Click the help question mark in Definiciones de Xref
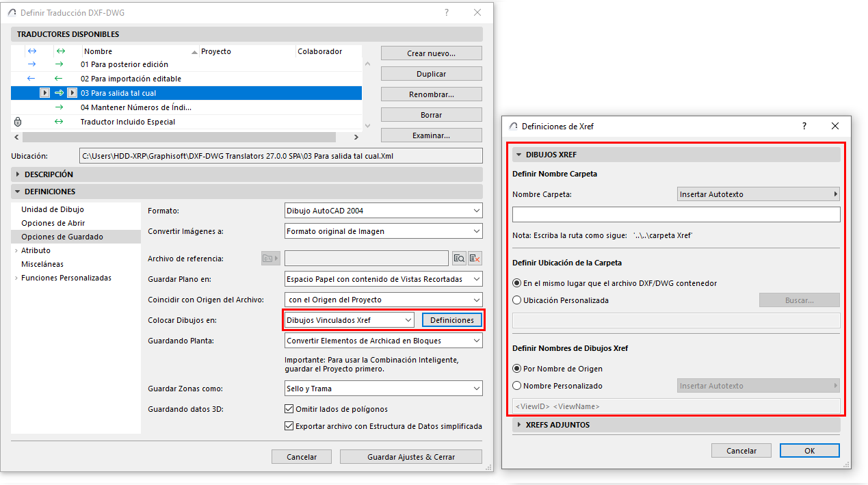The width and height of the screenshot is (868, 485). tap(804, 126)
